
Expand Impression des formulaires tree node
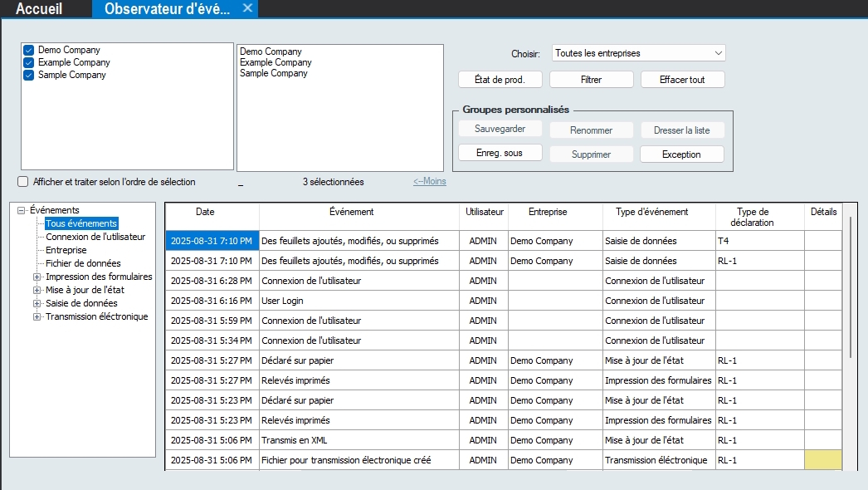click(x=37, y=277)
